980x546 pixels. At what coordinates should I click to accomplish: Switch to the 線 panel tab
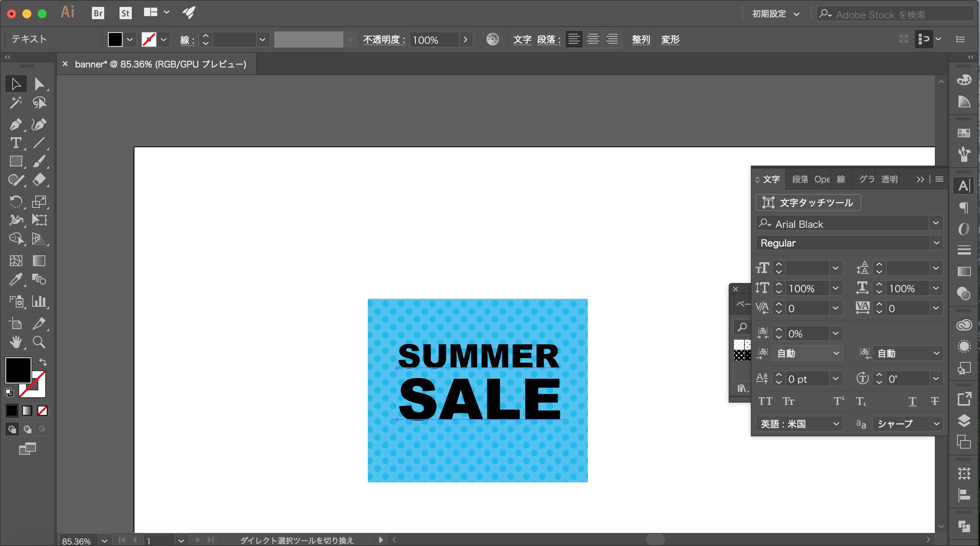click(841, 179)
